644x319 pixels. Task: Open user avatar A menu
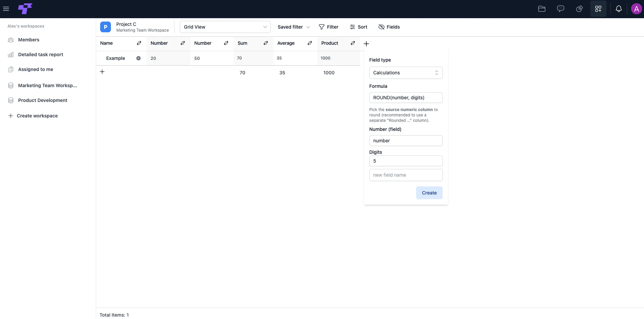pos(636,9)
